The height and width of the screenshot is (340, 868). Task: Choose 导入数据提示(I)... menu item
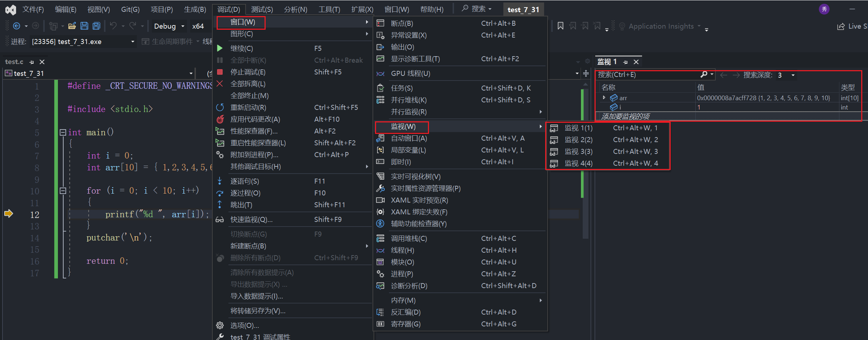(x=293, y=296)
